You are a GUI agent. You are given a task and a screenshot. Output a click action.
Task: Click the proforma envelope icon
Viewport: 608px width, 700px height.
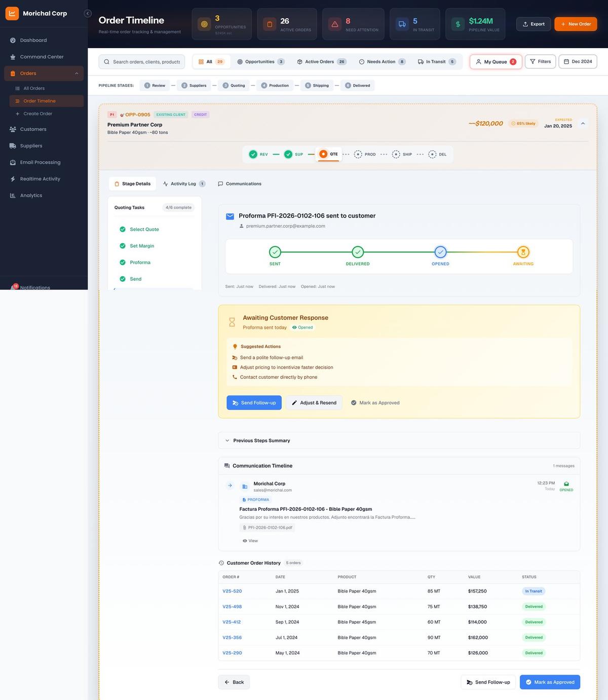pyautogui.click(x=230, y=216)
